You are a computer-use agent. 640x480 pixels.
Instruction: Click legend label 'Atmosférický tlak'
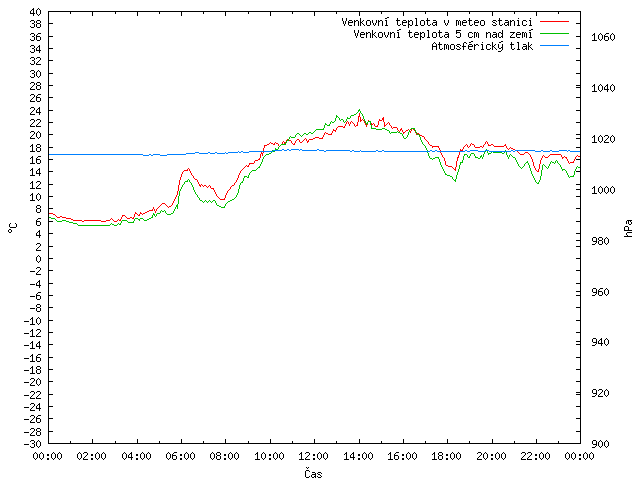click(x=482, y=46)
